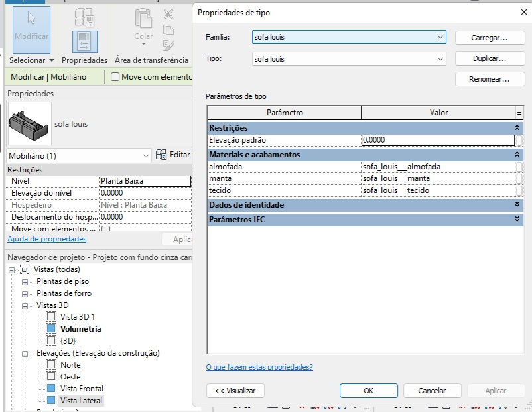532x412 pixels.
Task: Click the Vistas (todas) browser icon
Action: [25, 269]
